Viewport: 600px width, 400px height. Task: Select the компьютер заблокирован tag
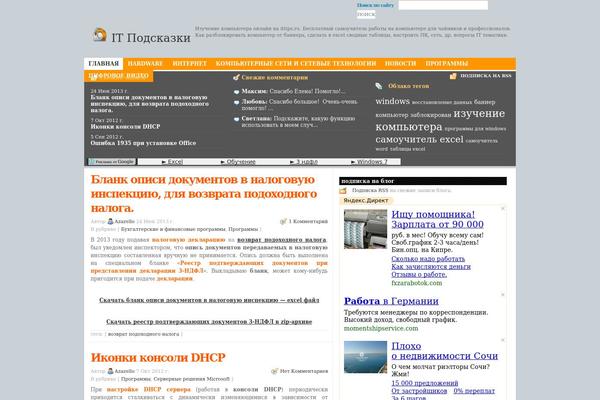(413, 115)
